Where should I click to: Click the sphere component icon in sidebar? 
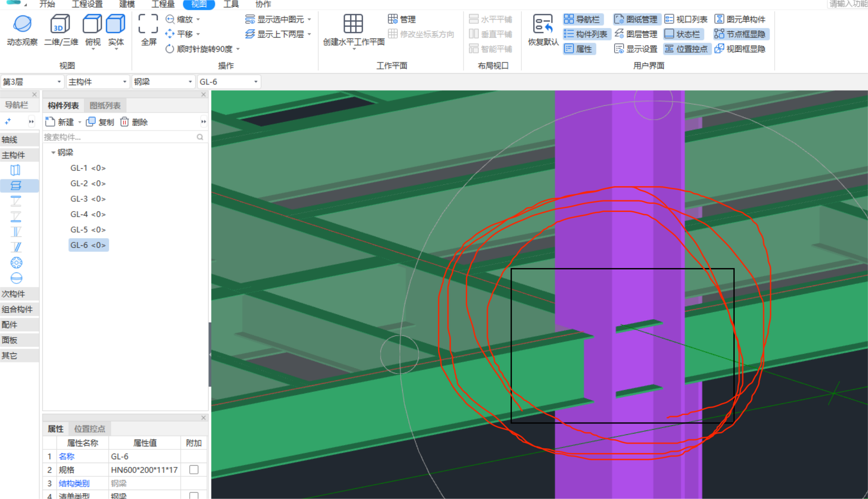(x=16, y=278)
